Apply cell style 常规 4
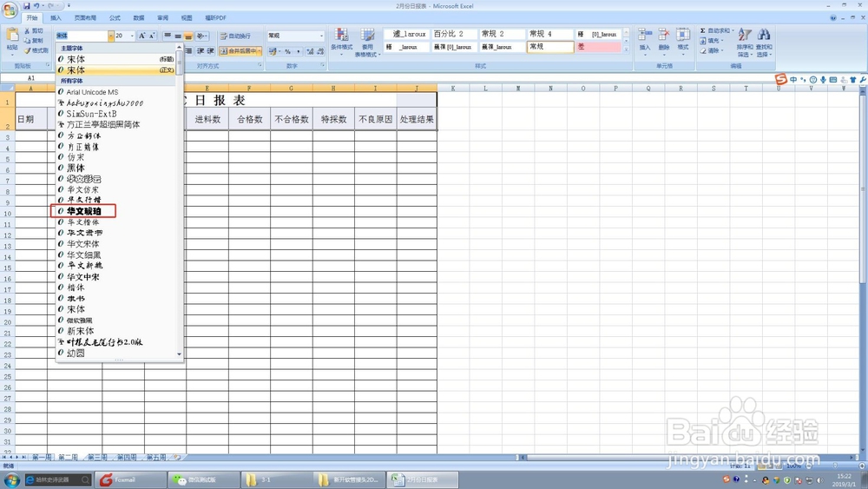The image size is (868, 489). pyautogui.click(x=549, y=34)
